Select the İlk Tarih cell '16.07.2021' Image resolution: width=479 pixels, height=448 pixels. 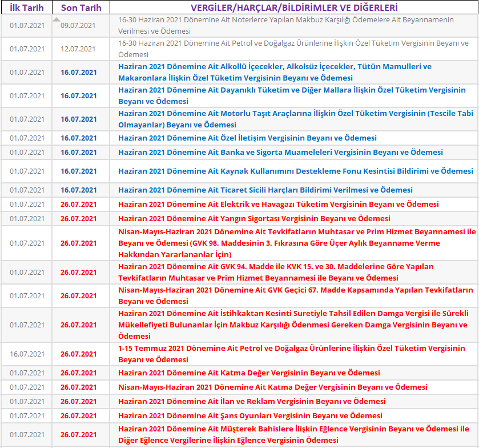tap(27, 354)
